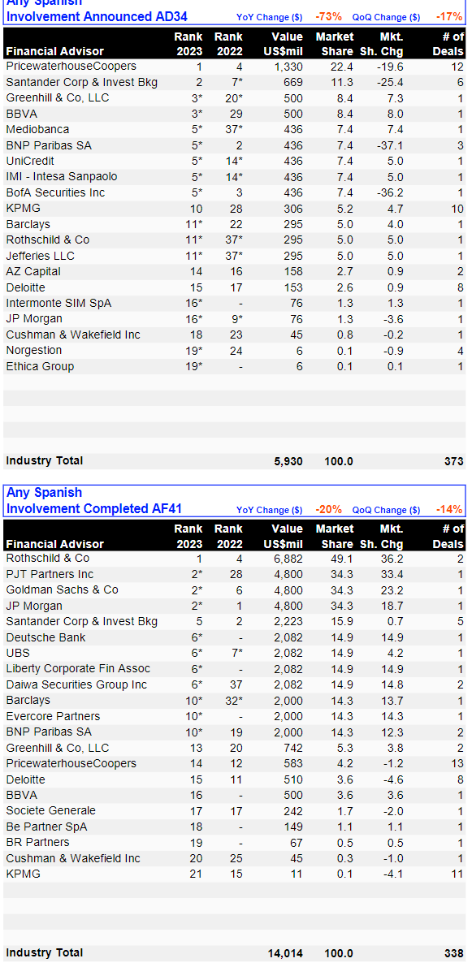Select 'Industry Total' label in Completed table
The image size is (472, 980).
45,953
